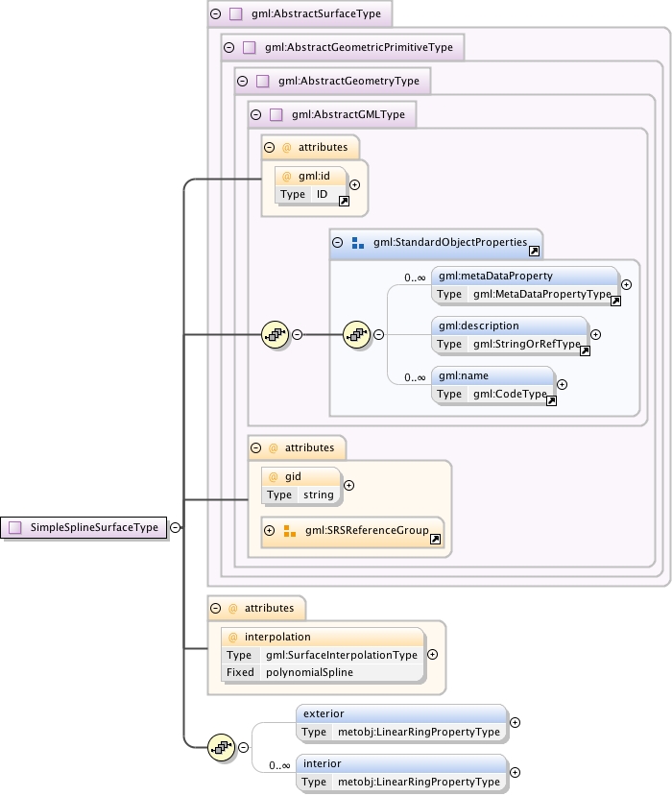672x796 pixels.
Task: Follow the reference arrow on gml:SRSReferenceGroup
Action: (x=435, y=539)
